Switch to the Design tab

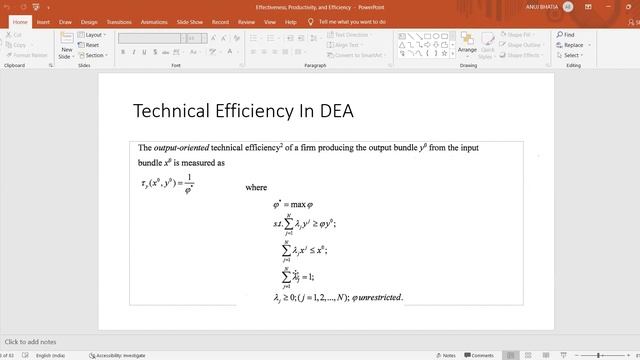point(89,22)
